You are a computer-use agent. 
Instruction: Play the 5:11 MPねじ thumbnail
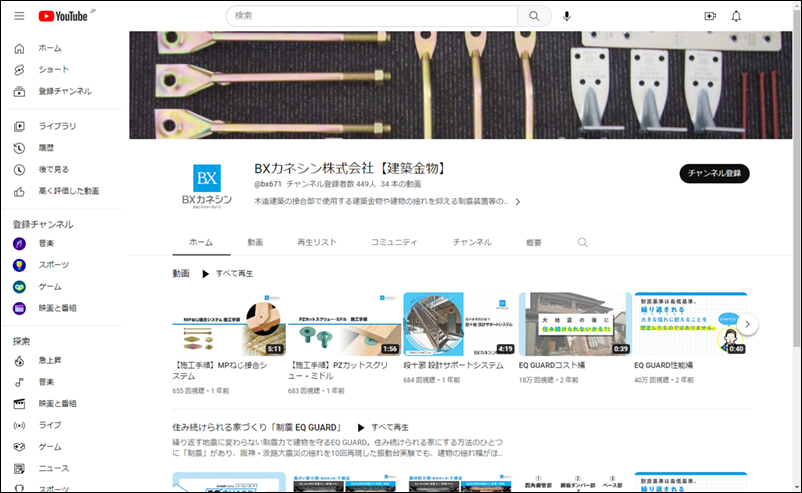pos(229,324)
